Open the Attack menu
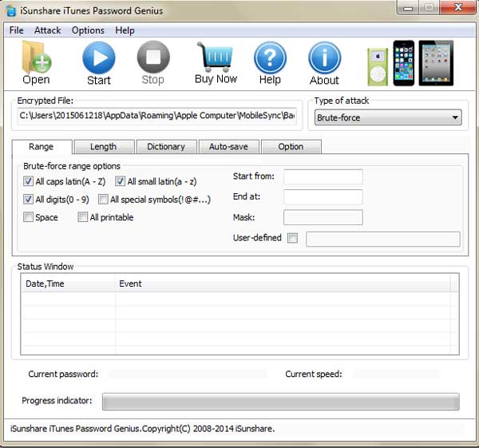Viewport: 479px width, 448px height. click(47, 30)
